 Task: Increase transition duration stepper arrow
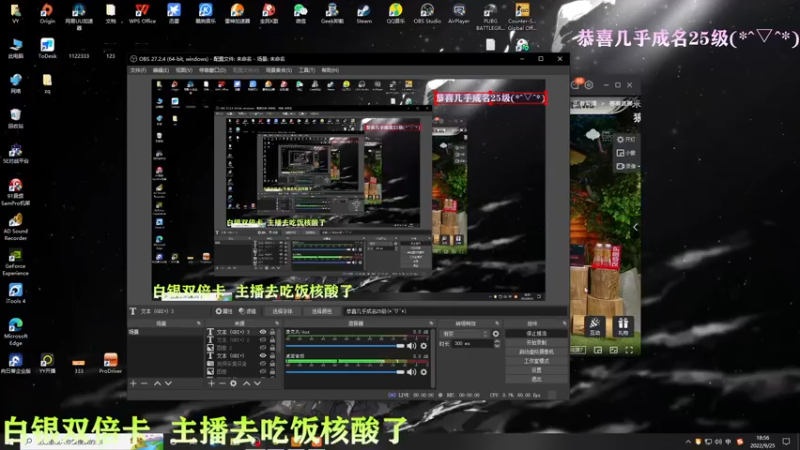point(497,341)
